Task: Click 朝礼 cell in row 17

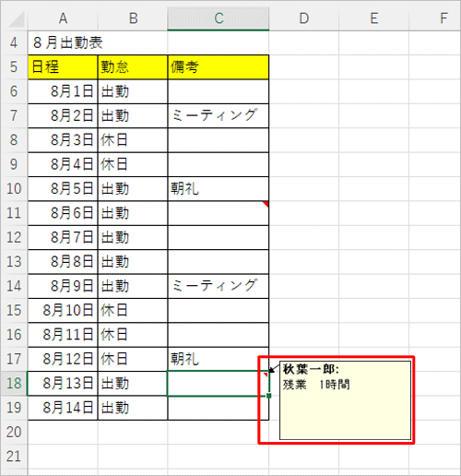Action: (x=219, y=359)
